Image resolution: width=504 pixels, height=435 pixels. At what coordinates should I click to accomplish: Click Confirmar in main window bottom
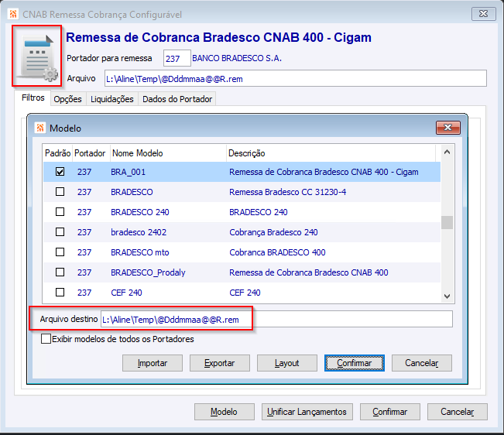coord(390,412)
